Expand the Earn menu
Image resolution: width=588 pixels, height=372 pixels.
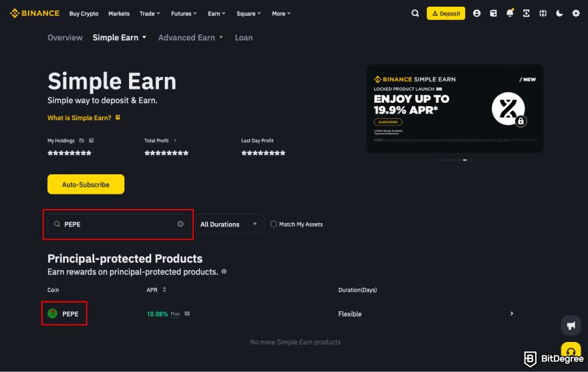(x=216, y=13)
